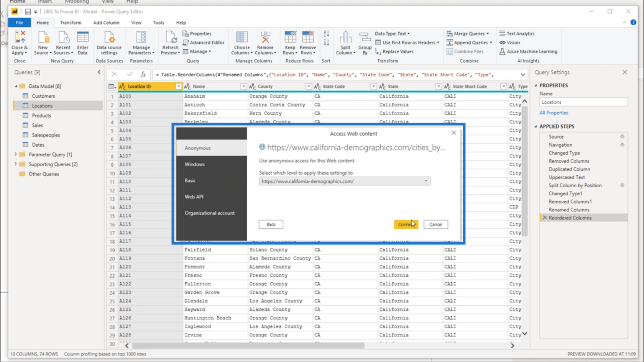Click Azure Machine Learning
644x362 pixels.
(x=528, y=51)
